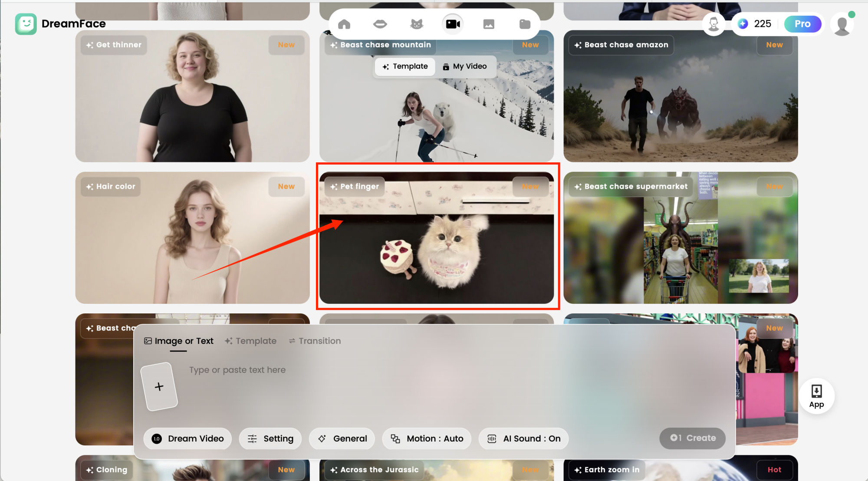Click the add image plus card

pos(159,386)
